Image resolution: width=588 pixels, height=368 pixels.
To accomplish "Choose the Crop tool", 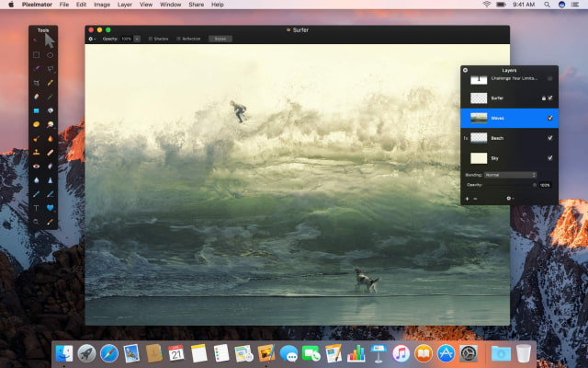I will click(37, 83).
